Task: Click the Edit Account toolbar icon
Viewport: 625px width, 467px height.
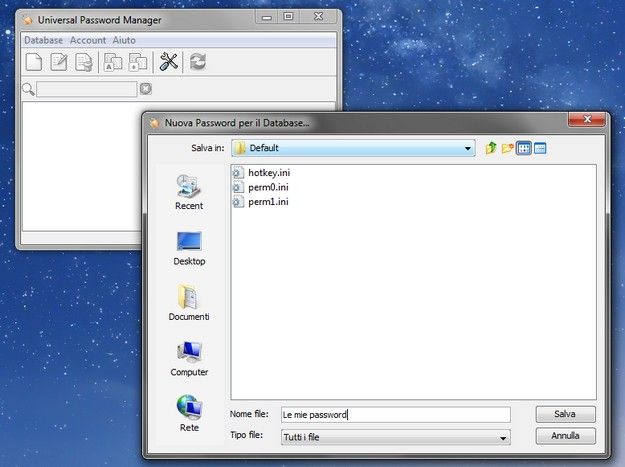Action: [59, 62]
